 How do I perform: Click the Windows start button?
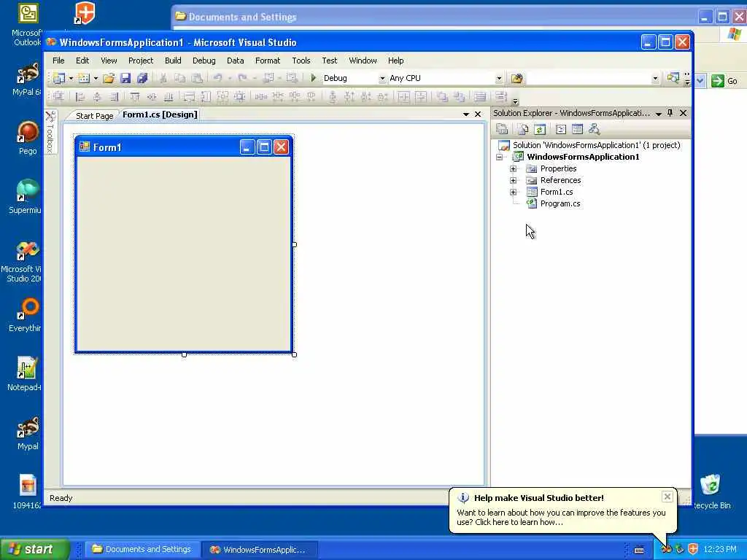click(35, 549)
